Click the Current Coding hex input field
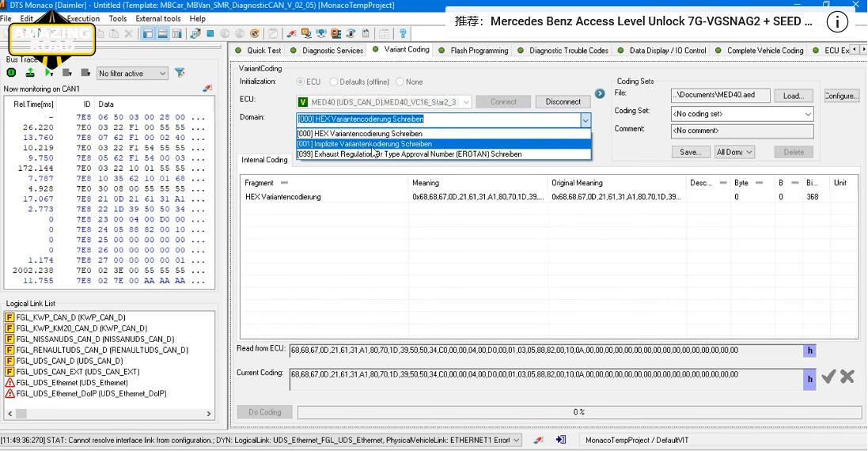 pos(546,379)
